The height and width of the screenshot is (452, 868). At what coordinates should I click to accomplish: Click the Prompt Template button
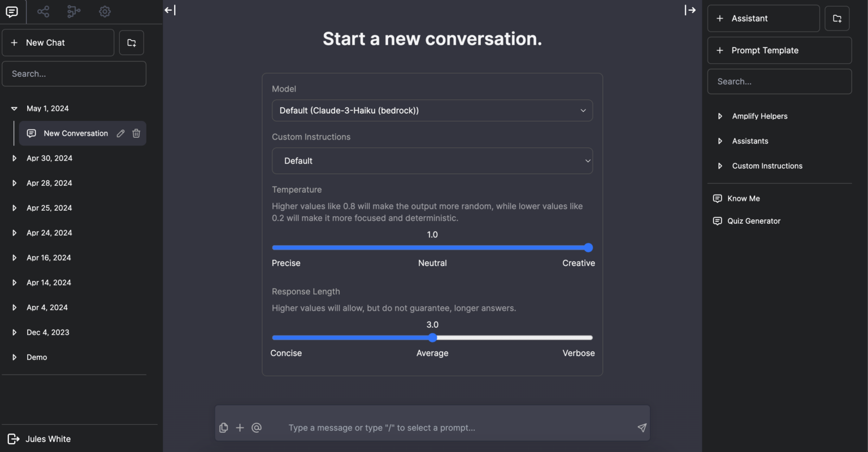tap(779, 51)
